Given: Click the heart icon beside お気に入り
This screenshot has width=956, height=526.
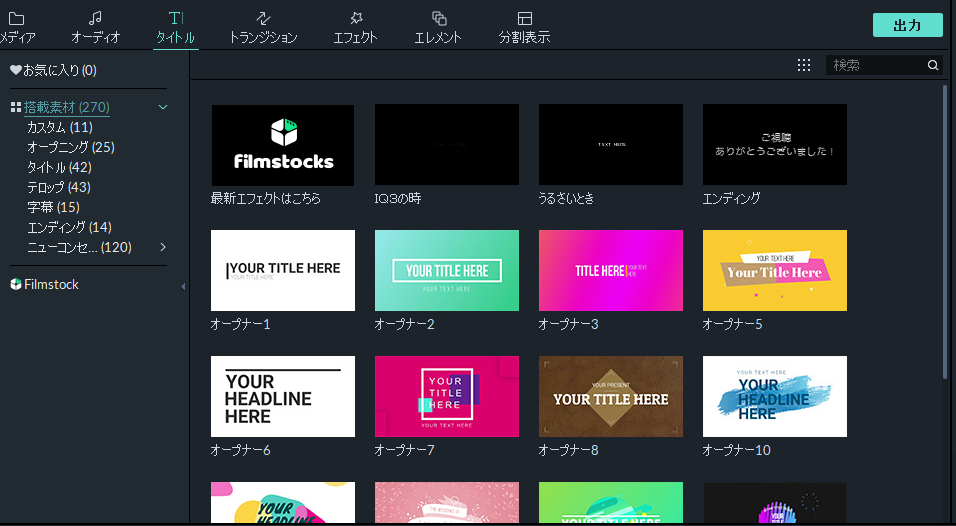Looking at the screenshot, I should (16, 70).
